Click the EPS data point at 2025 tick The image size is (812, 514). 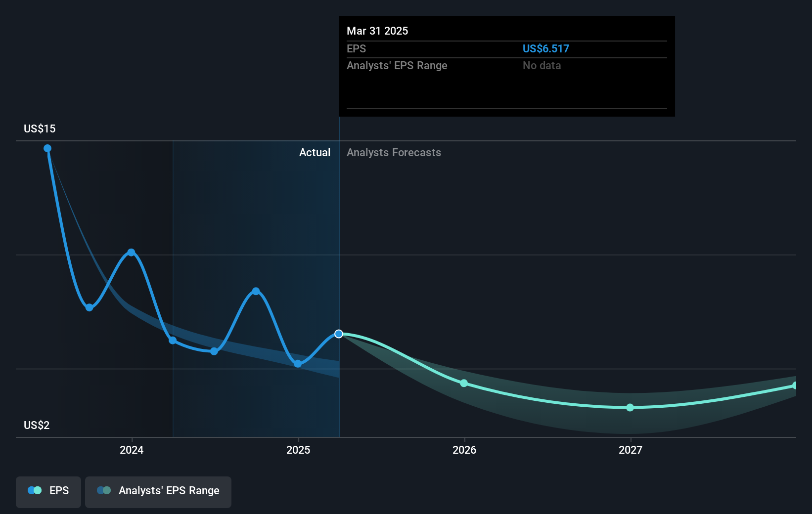coord(298,364)
